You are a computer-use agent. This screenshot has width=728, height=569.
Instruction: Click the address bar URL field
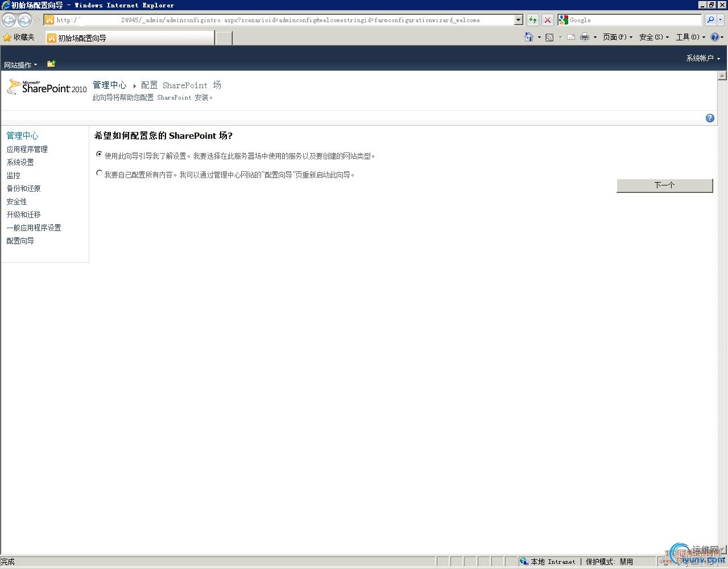click(x=279, y=20)
